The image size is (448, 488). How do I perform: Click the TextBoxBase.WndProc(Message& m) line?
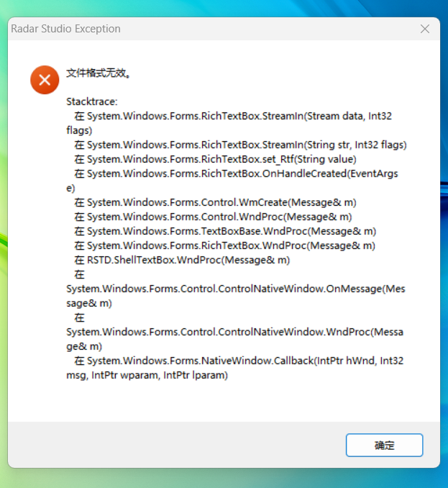pos(225,231)
